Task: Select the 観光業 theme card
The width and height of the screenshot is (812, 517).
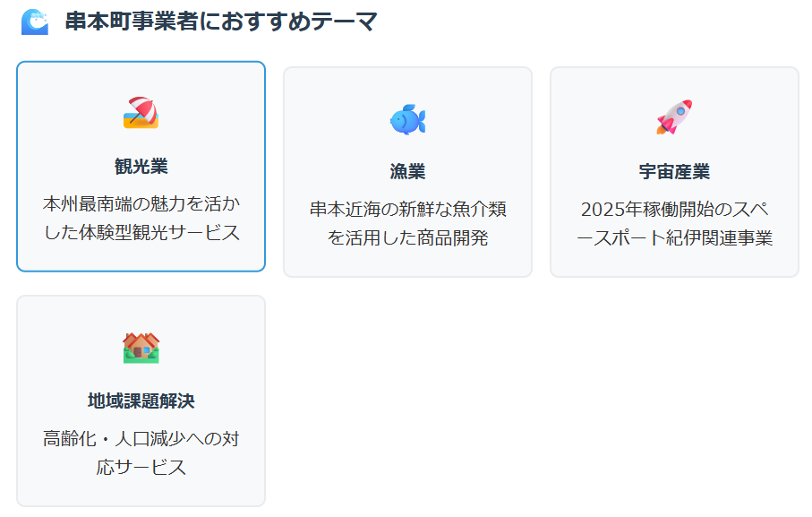Action: point(141,167)
